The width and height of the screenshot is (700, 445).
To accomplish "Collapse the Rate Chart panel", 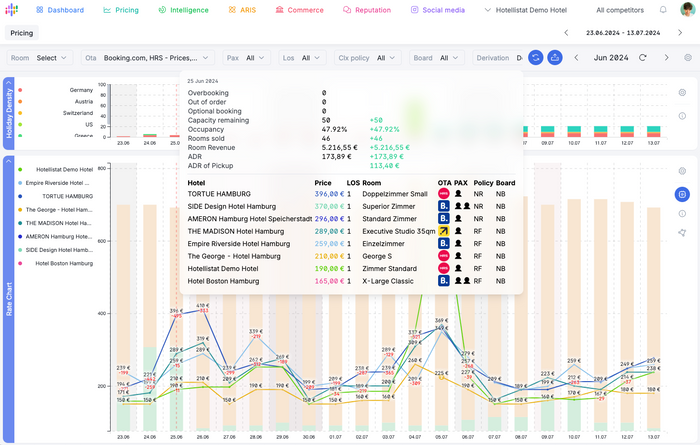I will [x=8, y=162].
